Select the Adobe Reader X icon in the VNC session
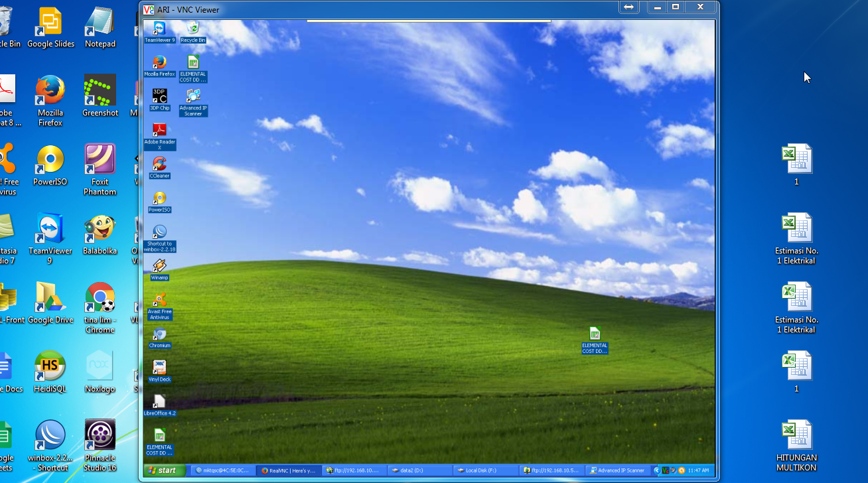This screenshot has width=868, height=483. (159, 137)
